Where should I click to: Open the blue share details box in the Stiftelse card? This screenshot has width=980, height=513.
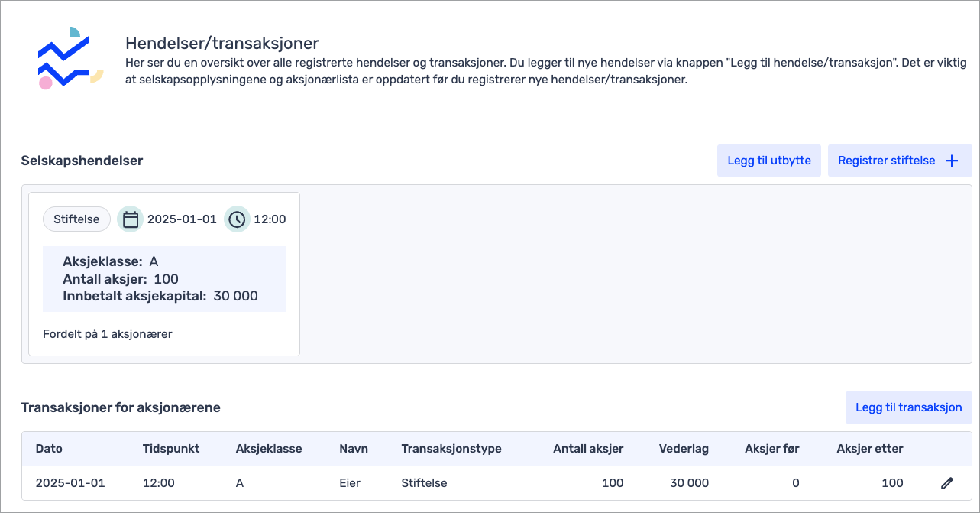pyautogui.click(x=164, y=279)
